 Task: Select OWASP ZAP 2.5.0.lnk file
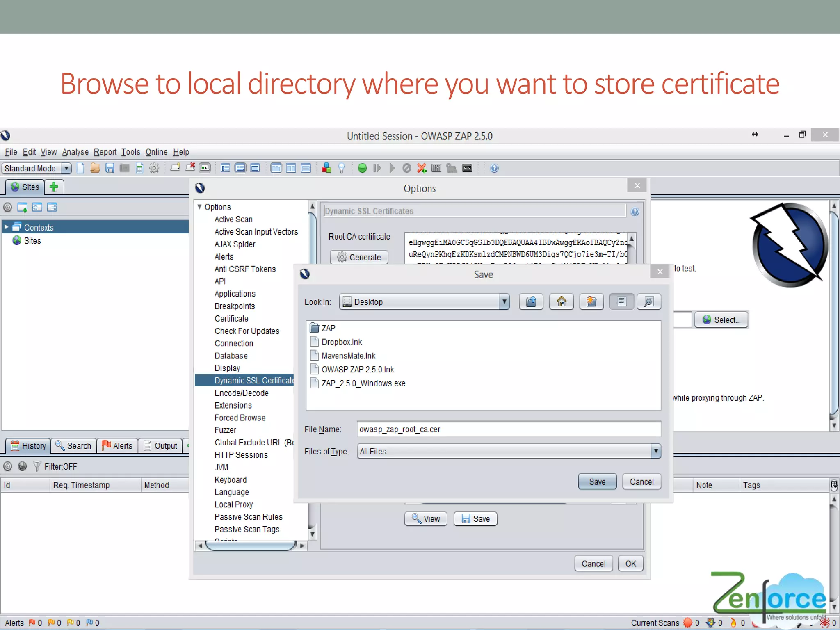[x=352, y=370]
